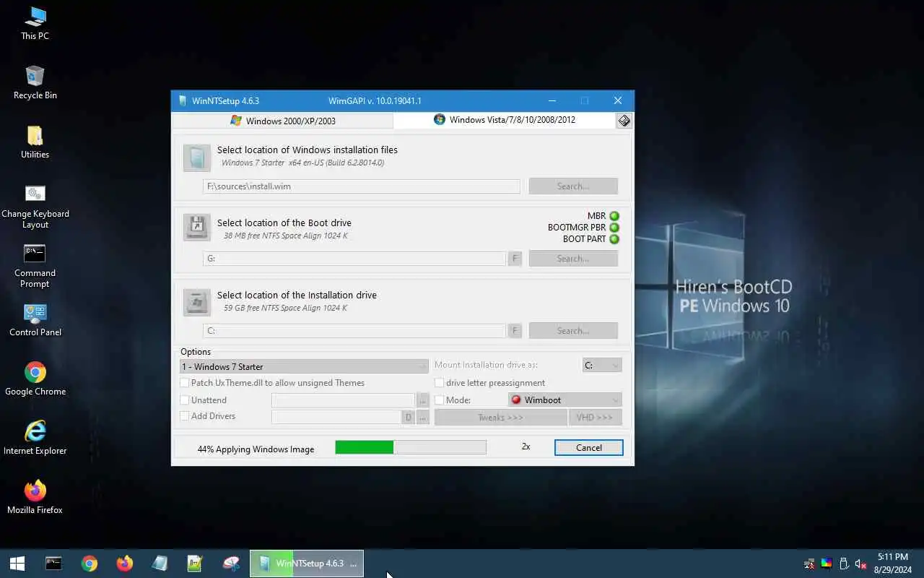Click D button next to Add Drivers
The height and width of the screenshot is (578, 924).
[x=409, y=418]
